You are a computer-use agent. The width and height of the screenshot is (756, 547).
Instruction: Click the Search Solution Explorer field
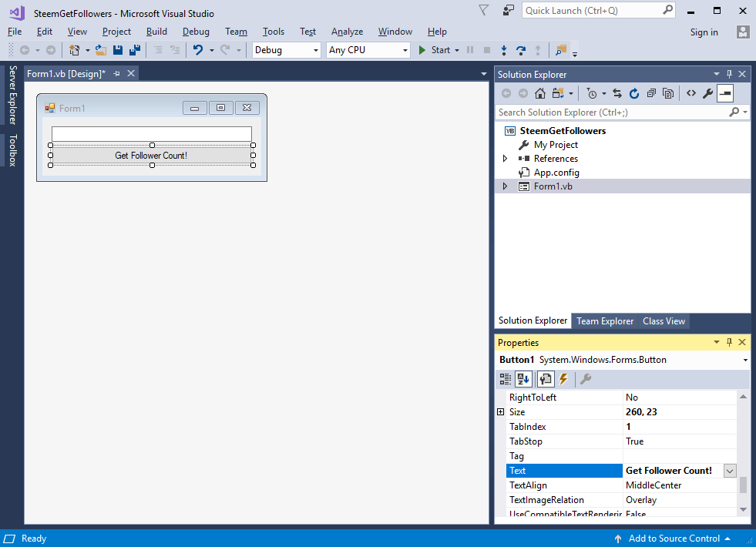pos(612,112)
